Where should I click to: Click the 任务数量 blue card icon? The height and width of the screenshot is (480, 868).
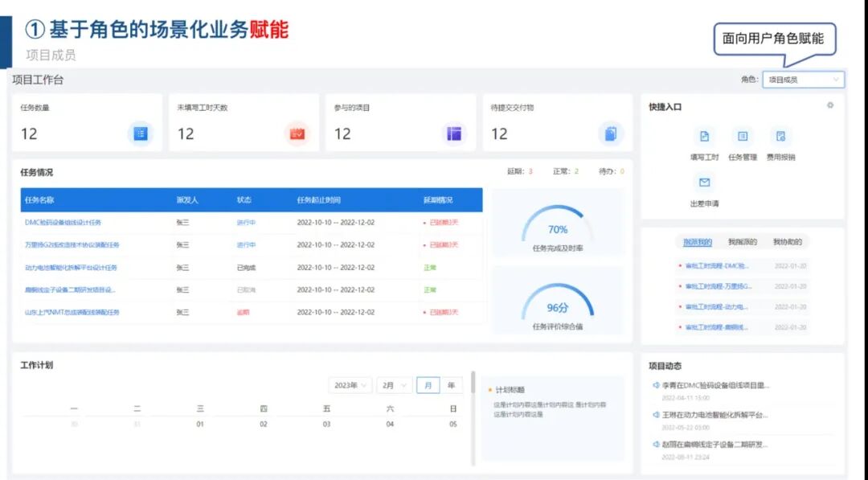140,133
